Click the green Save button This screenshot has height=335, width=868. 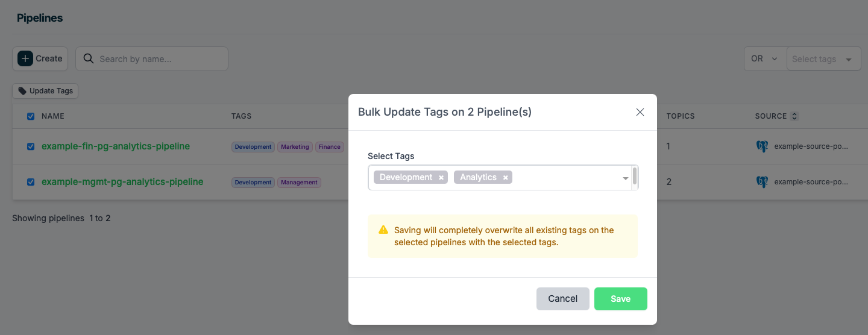pyautogui.click(x=621, y=299)
